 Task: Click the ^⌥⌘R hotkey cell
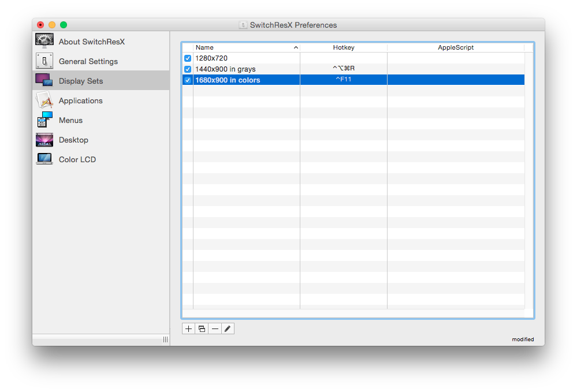point(344,68)
